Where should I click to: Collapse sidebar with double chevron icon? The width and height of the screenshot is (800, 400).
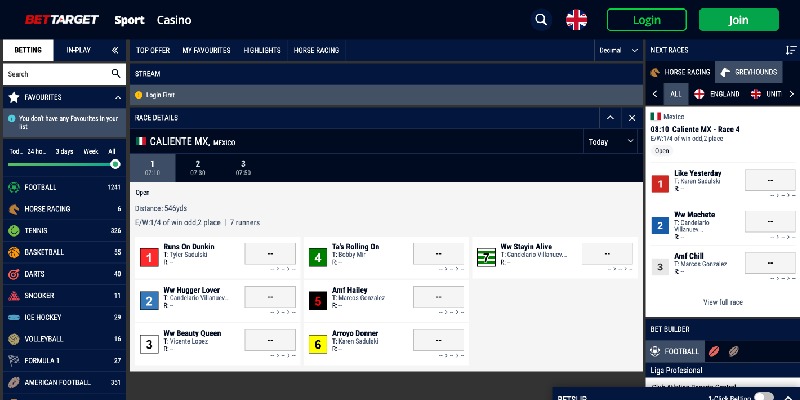(x=115, y=50)
